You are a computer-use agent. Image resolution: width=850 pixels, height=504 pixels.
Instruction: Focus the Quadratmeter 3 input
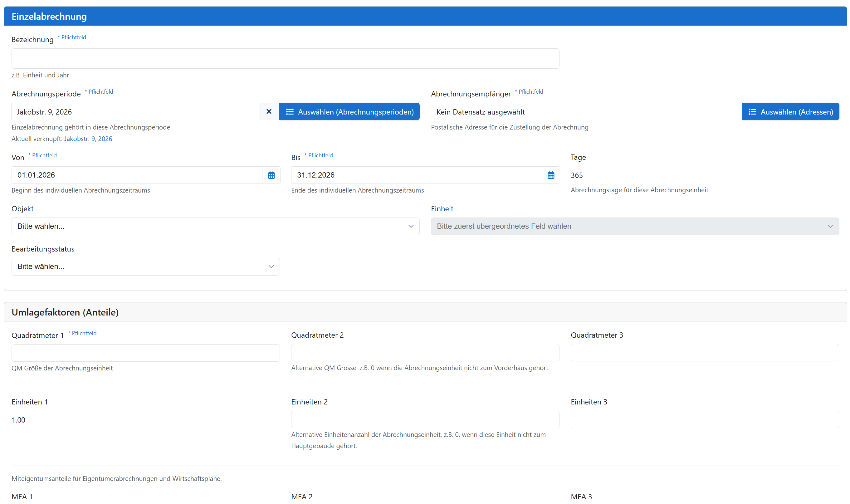[x=704, y=353]
